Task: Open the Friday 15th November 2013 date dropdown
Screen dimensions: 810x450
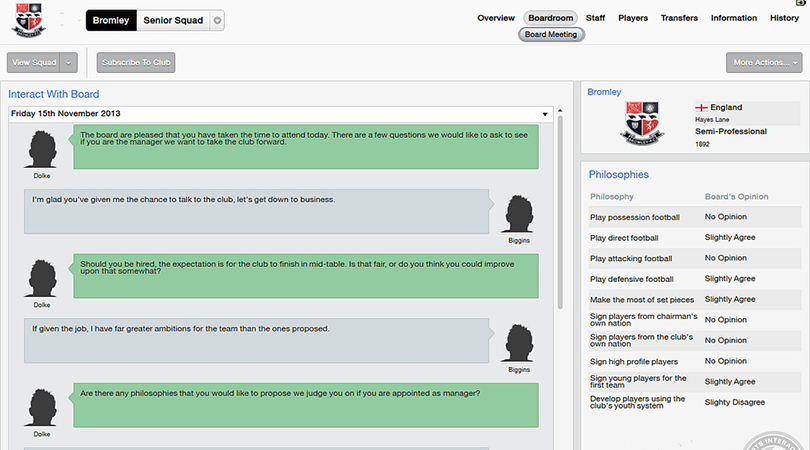Action: tap(545, 114)
